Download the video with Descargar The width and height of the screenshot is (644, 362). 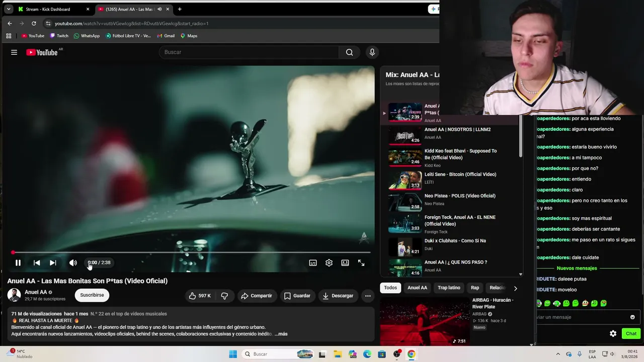click(x=337, y=296)
